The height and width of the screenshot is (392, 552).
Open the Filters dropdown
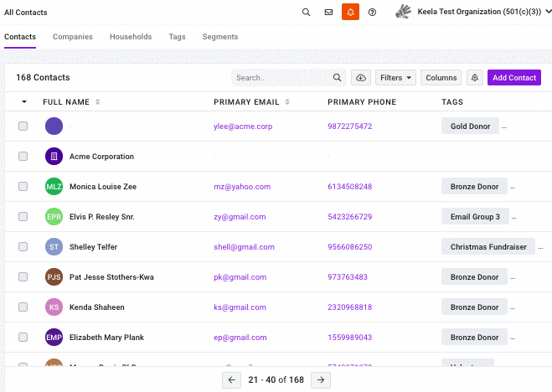tap(395, 78)
